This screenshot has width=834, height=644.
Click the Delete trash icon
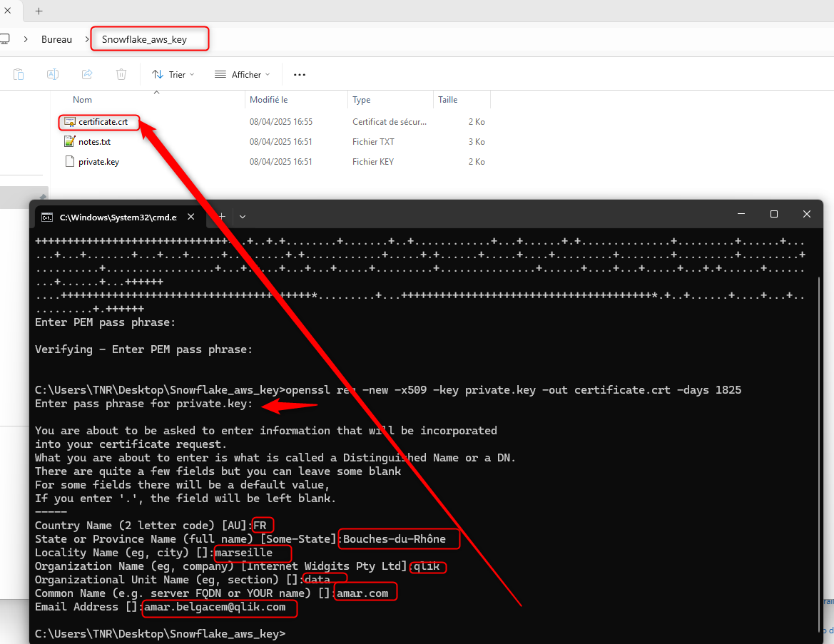121,74
